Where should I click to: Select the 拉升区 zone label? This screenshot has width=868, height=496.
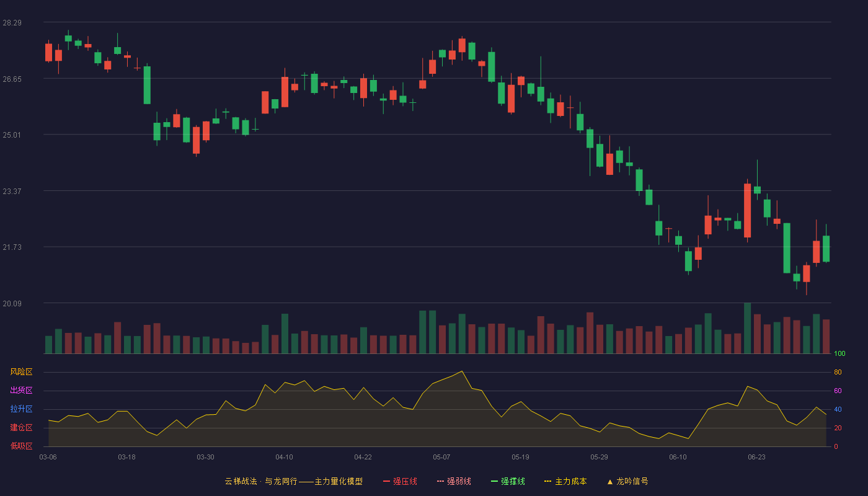[x=21, y=409]
